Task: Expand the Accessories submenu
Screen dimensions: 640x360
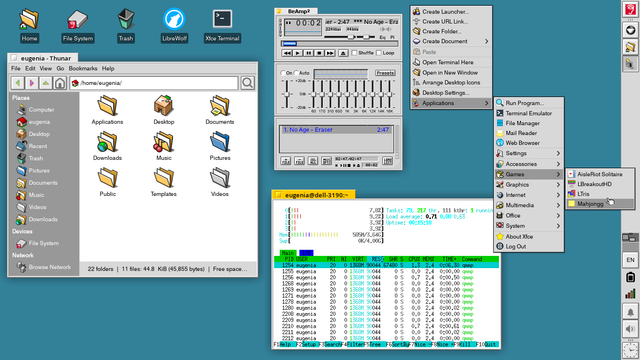Action: (x=529, y=164)
